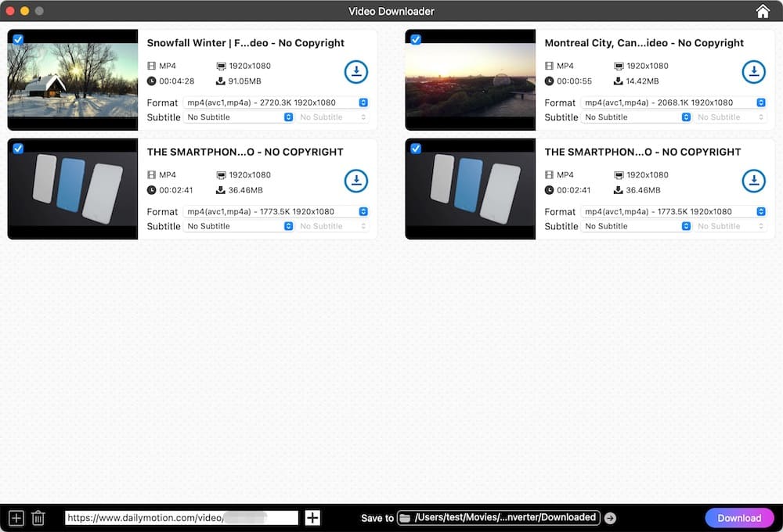This screenshot has width=783, height=532.
Task: Start download of the bottom-right SMARTPHONE video
Action: pyautogui.click(x=754, y=181)
